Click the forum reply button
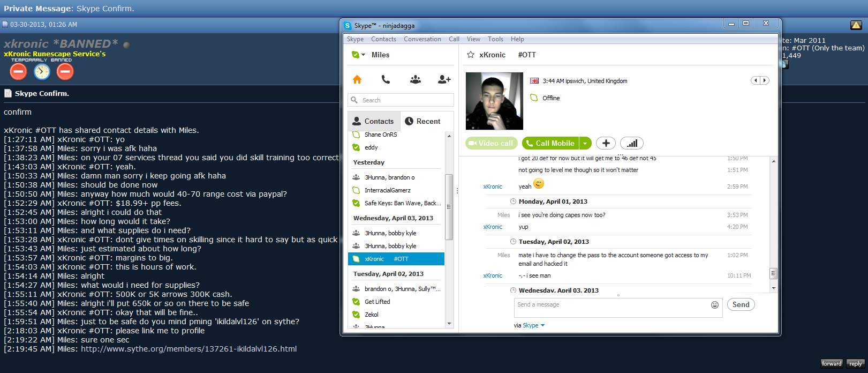 pos(855,363)
